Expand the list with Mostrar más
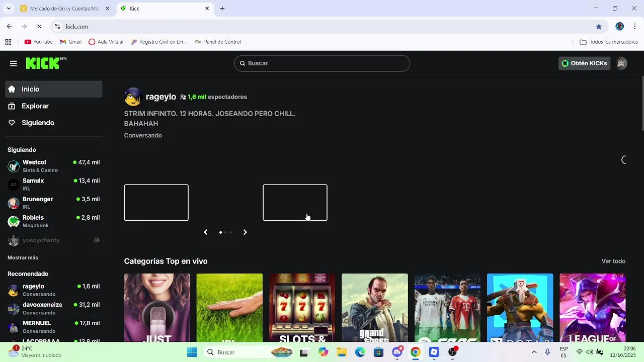Screen dimensions: 644x362 [x=23, y=257]
